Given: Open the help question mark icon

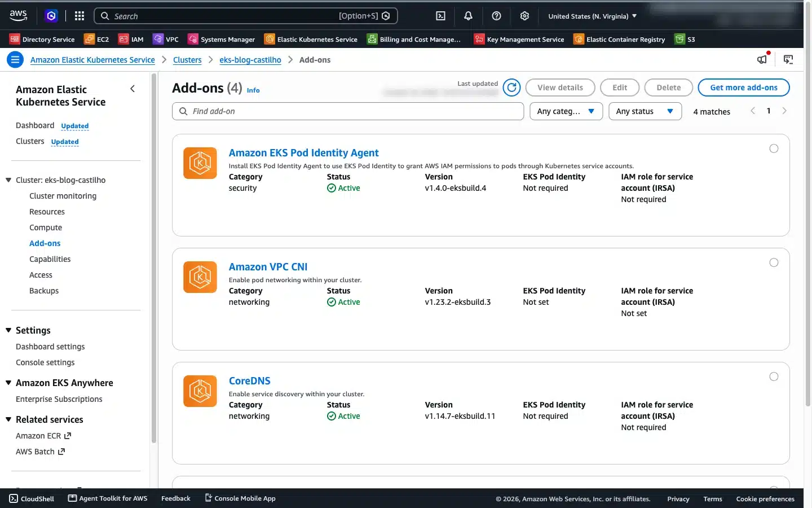Looking at the screenshot, I should (496, 16).
